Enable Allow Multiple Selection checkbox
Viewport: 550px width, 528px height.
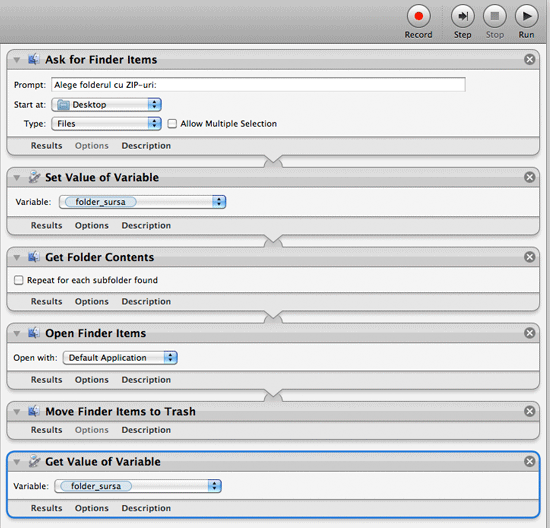[x=172, y=123]
